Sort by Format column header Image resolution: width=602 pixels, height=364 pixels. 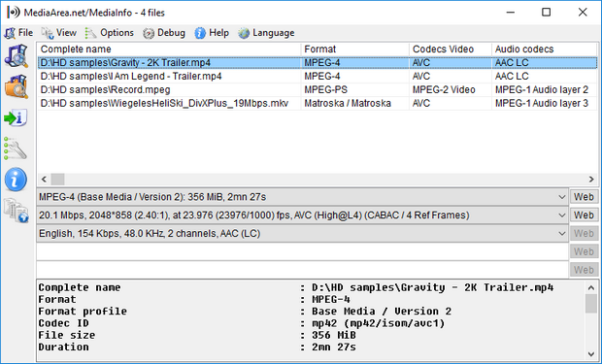[x=355, y=50]
